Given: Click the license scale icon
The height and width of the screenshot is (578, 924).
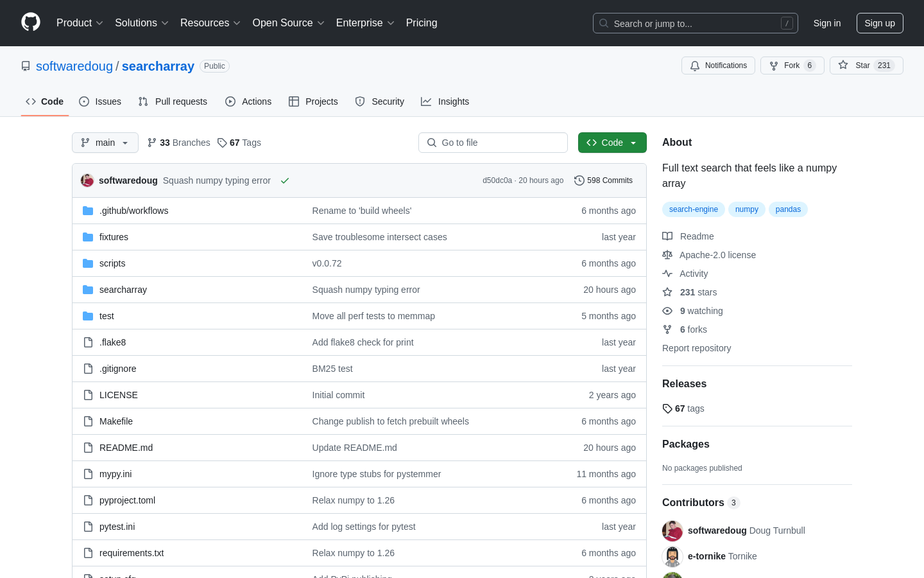Looking at the screenshot, I should [x=667, y=255].
